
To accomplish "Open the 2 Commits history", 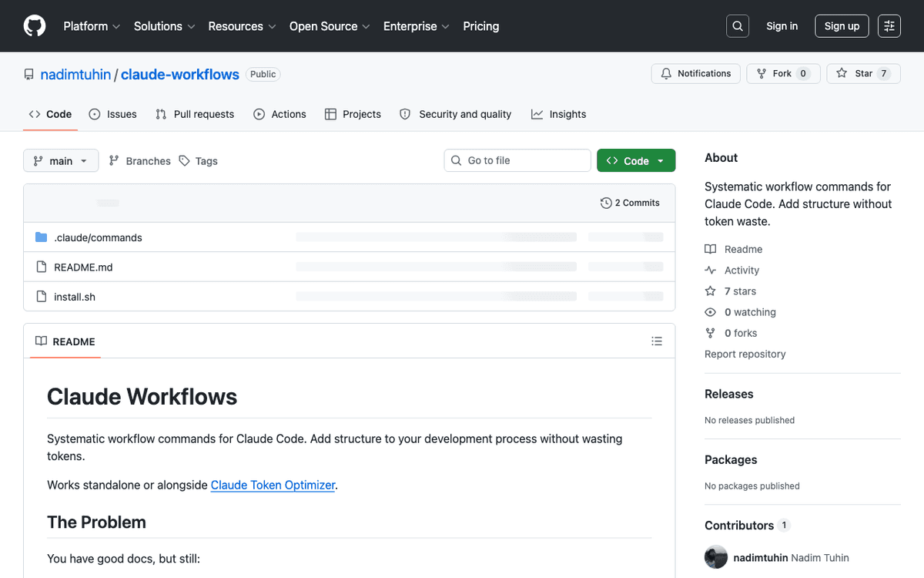I will click(x=630, y=203).
